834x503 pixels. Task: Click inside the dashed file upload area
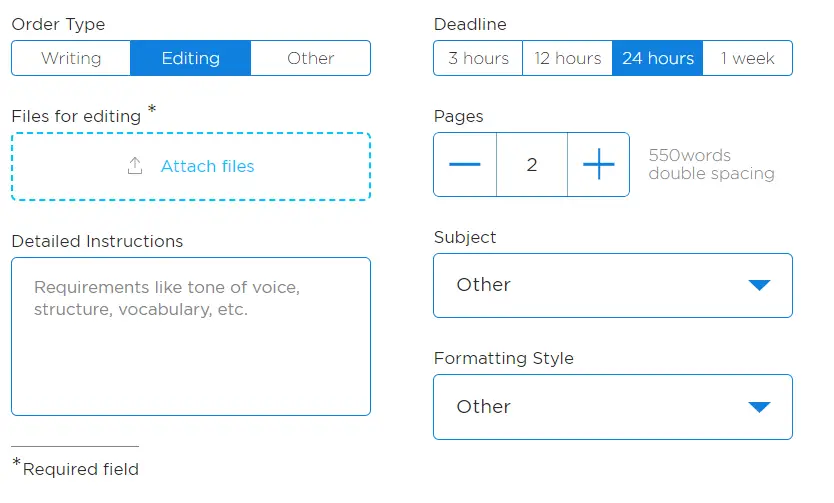coord(191,166)
